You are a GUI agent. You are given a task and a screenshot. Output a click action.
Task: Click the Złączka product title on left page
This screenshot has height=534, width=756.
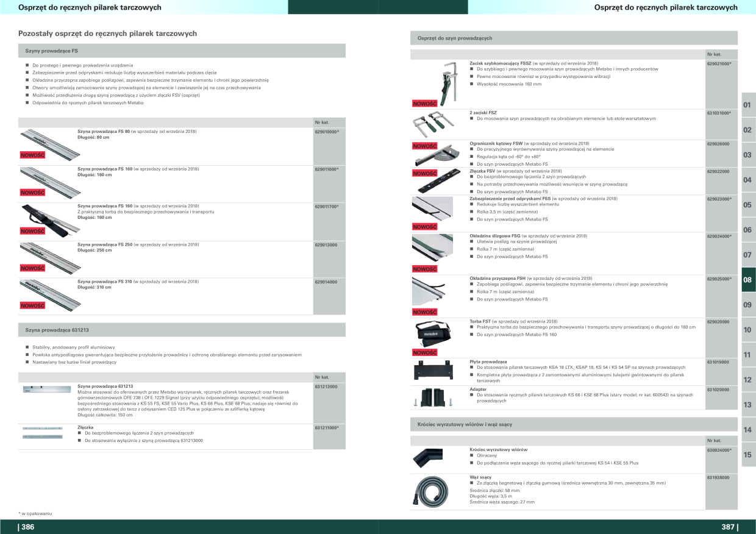[x=85, y=427]
